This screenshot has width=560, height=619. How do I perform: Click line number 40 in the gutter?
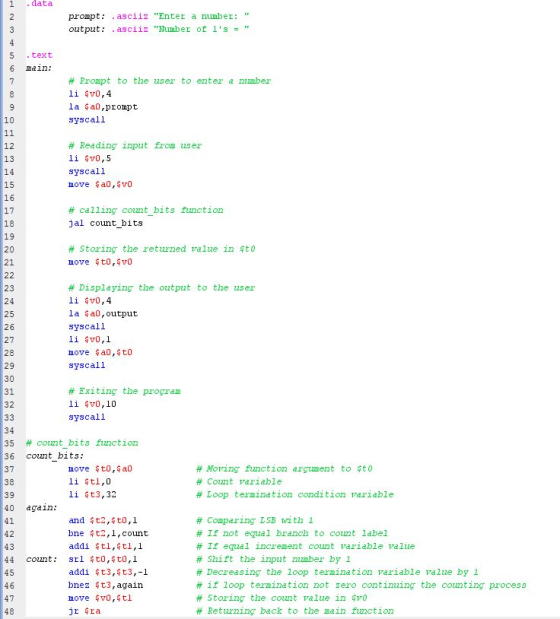9,508
